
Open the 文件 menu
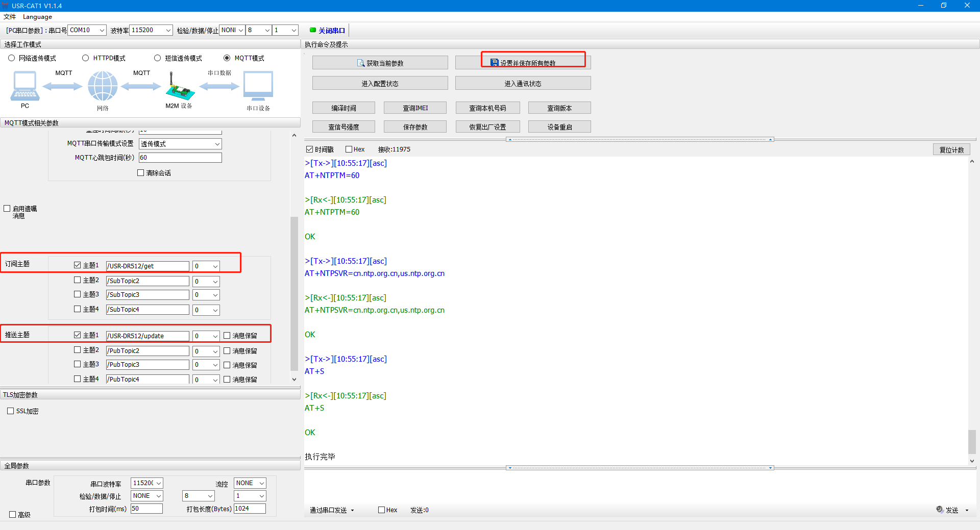click(x=10, y=17)
